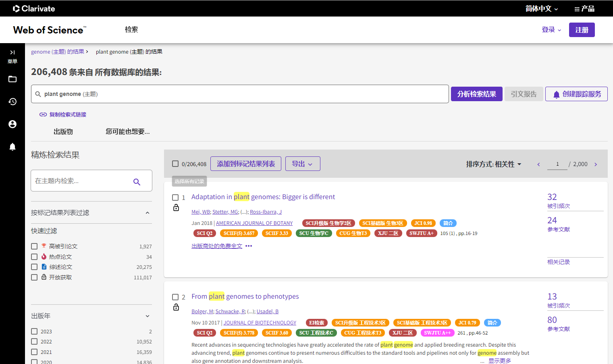Click 添加到标记结果列表 button
Viewport: 613px width, 364px height.
246,164
